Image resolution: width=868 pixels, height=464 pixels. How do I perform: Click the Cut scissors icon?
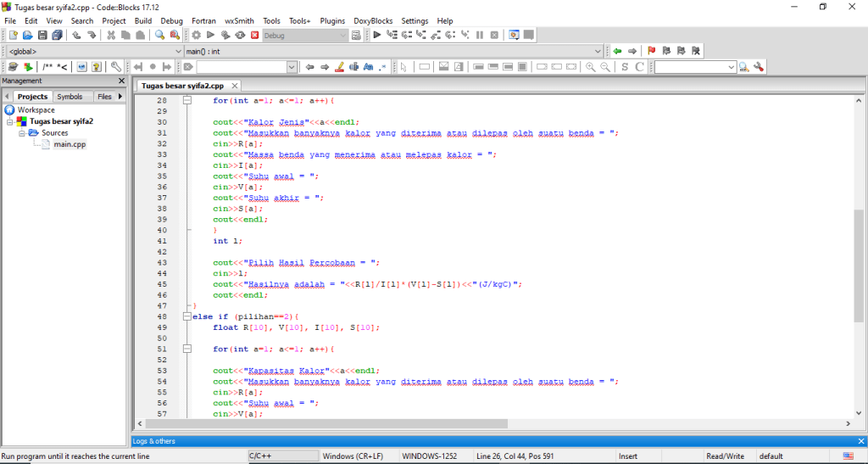tap(111, 35)
